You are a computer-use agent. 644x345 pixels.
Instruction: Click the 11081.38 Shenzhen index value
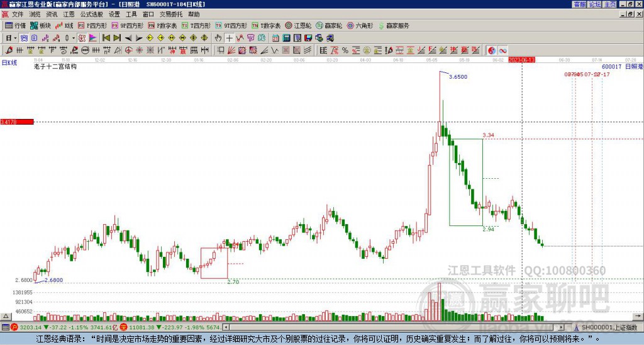(143, 327)
